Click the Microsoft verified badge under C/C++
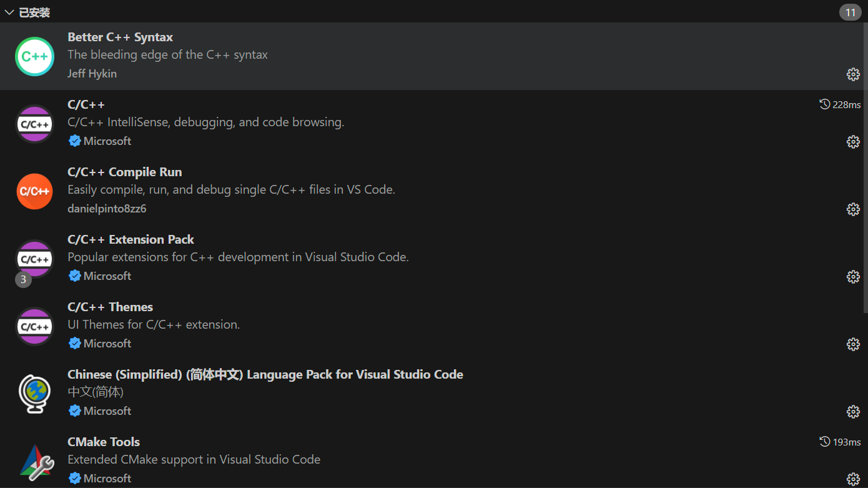 tap(75, 141)
